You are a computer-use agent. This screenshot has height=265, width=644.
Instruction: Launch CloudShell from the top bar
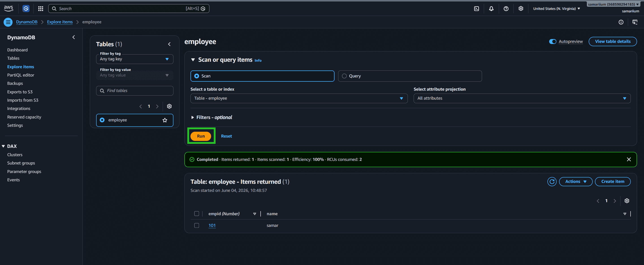pos(476,9)
